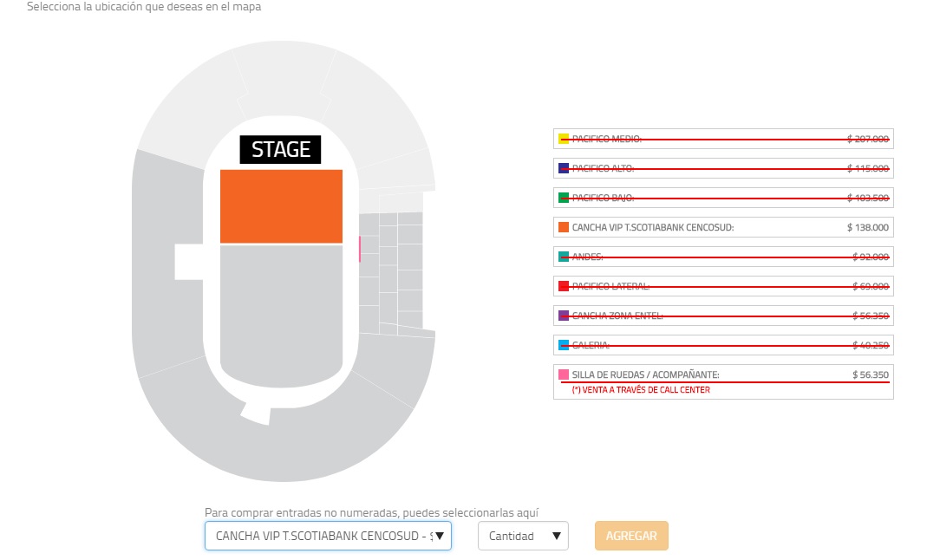Click the STAGE label on the venue map
The height and width of the screenshot is (560, 940).
pyautogui.click(x=280, y=150)
